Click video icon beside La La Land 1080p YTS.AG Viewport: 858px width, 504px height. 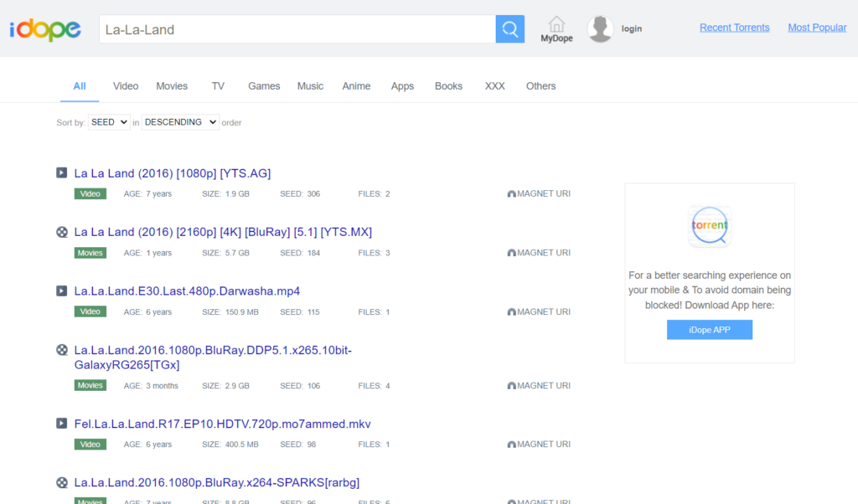[62, 172]
